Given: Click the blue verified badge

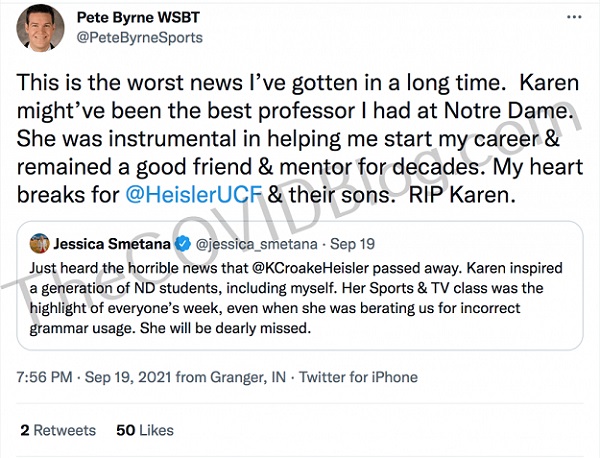Looking at the screenshot, I should [180, 243].
